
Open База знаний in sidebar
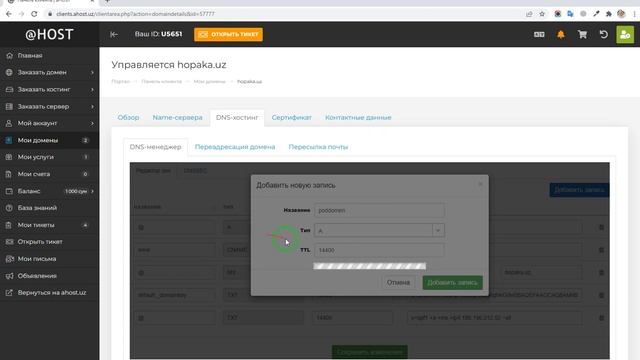pos(49,208)
